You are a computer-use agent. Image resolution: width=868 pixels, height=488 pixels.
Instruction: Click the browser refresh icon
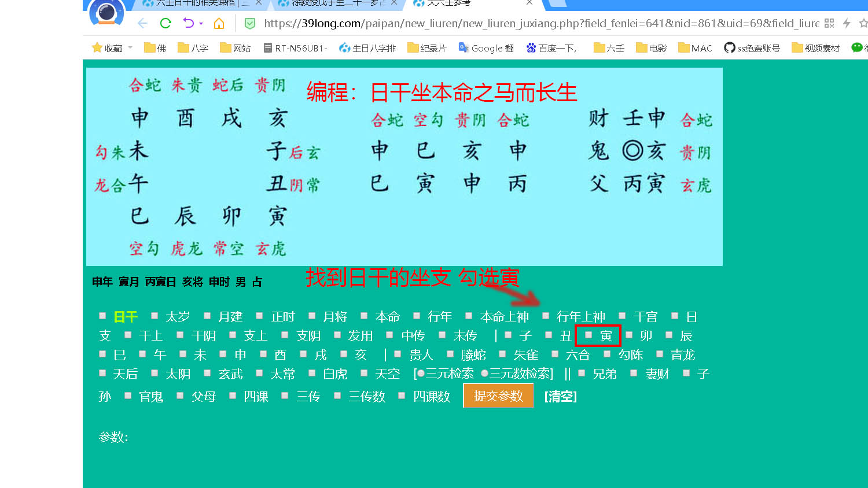165,23
